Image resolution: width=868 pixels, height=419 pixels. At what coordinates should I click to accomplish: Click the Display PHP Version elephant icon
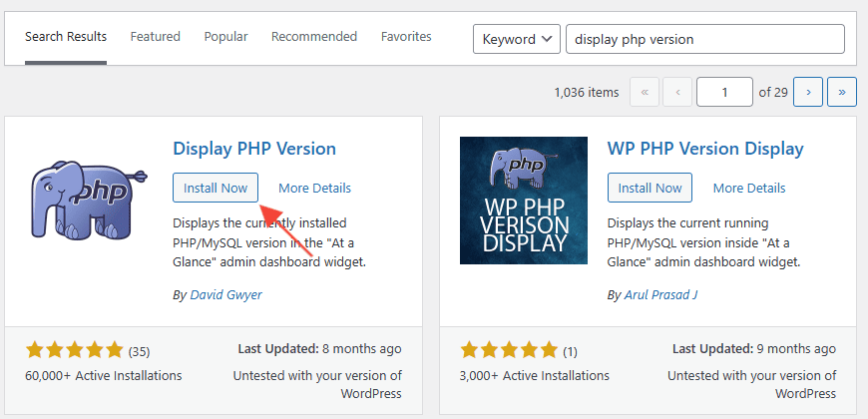click(x=89, y=201)
